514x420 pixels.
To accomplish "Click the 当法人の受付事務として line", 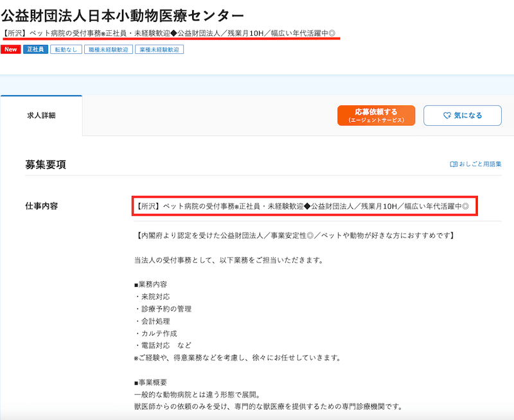I will click(229, 260).
